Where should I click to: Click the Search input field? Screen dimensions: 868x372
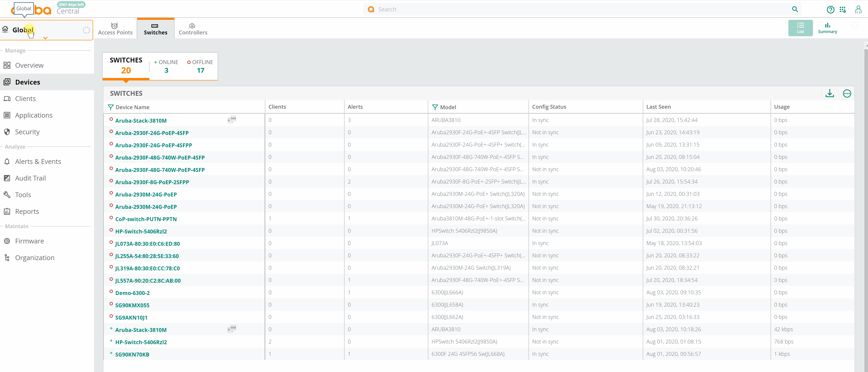[x=573, y=9]
